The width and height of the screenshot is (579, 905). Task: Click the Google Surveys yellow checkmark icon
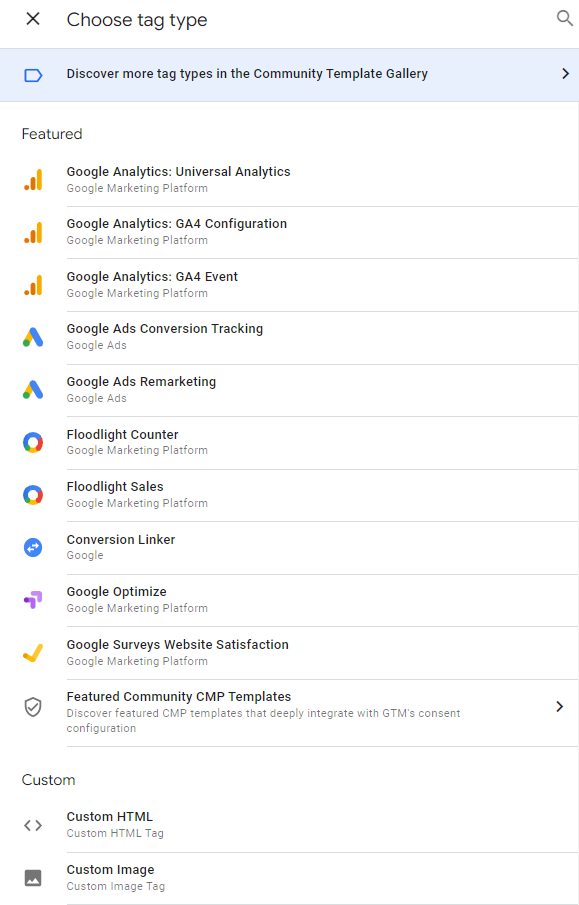point(33,653)
